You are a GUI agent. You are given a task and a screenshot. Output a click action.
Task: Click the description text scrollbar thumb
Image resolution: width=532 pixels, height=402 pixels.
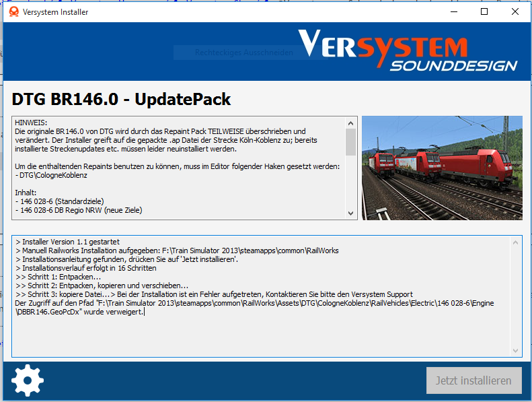point(351,141)
